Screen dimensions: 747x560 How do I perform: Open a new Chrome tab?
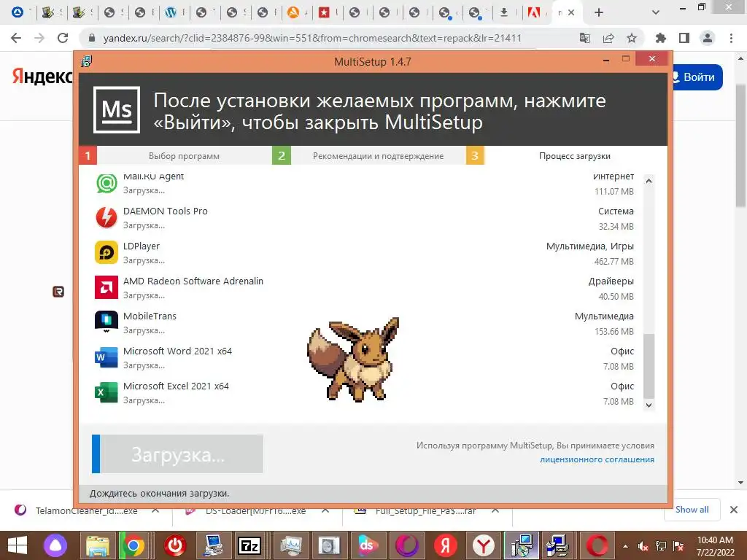[x=599, y=12]
